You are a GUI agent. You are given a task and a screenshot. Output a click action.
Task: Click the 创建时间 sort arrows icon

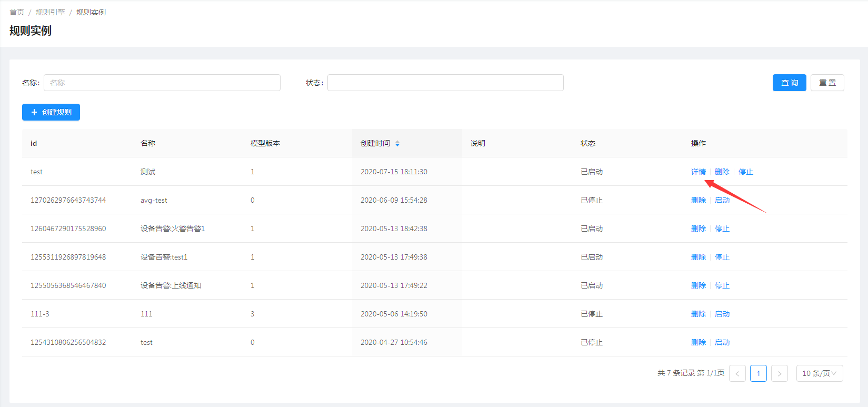coord(397,143)
